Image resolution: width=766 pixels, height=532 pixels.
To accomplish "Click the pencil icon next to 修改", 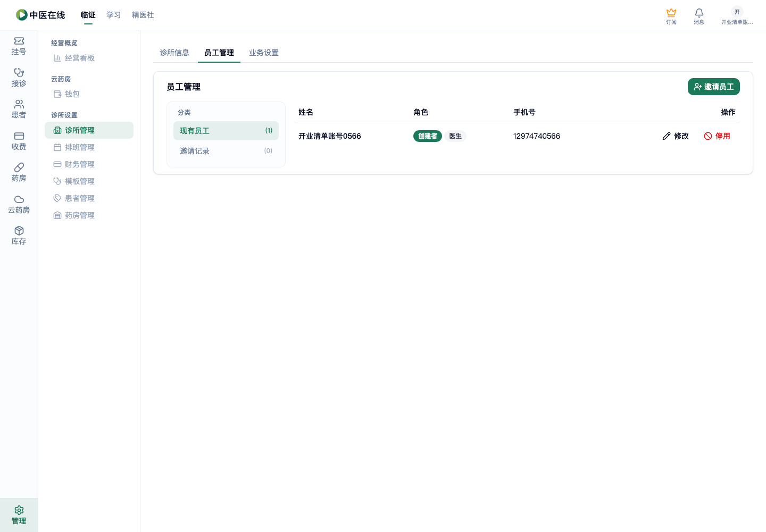I will 667,136.
